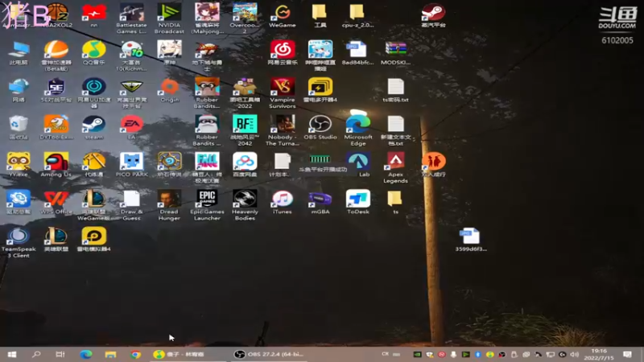Open the MODSKI archive file icon
644x362 pixels.
click(x=395, y=53)
